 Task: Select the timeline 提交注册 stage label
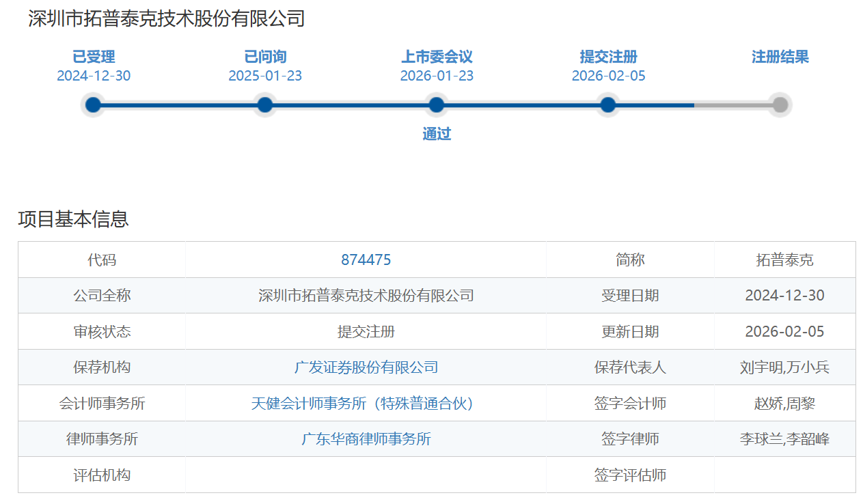pos(608,57)
